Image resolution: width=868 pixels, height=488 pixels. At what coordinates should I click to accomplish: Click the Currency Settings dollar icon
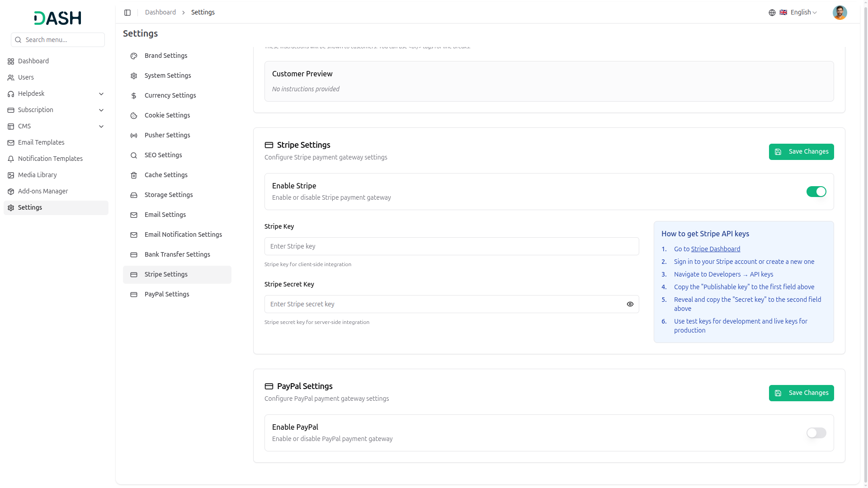(134, 96)
